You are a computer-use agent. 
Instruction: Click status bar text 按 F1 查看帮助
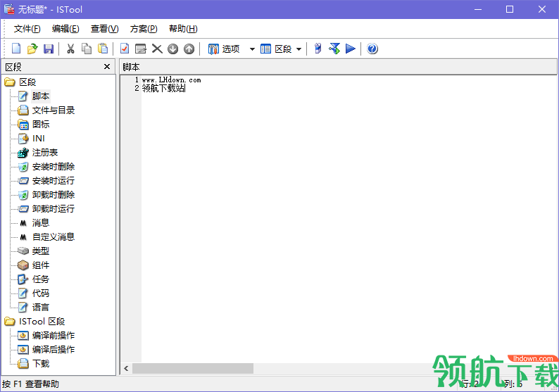pyautogui.click(x=31, y=384)
